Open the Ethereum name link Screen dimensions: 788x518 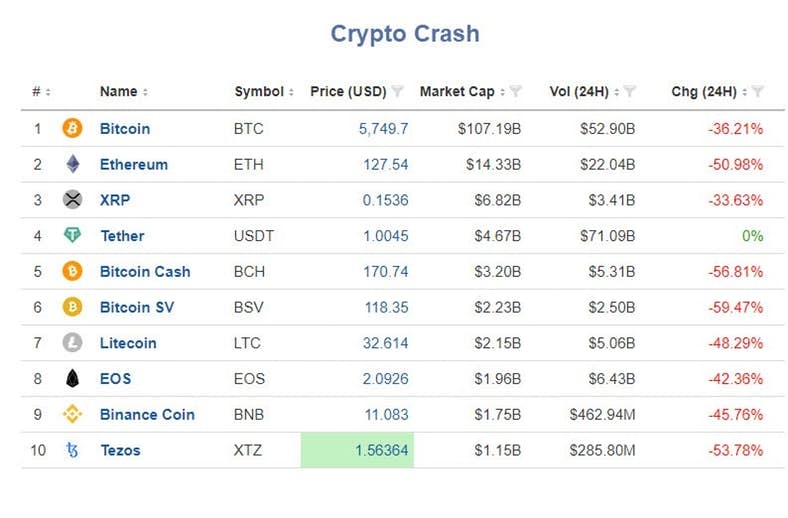(134, 164)
